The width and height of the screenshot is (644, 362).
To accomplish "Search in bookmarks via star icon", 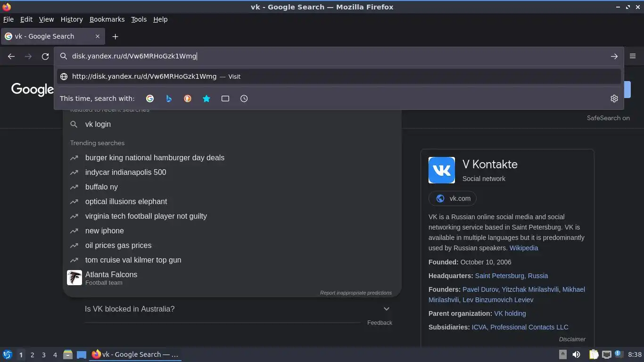I will click(206, 99).
